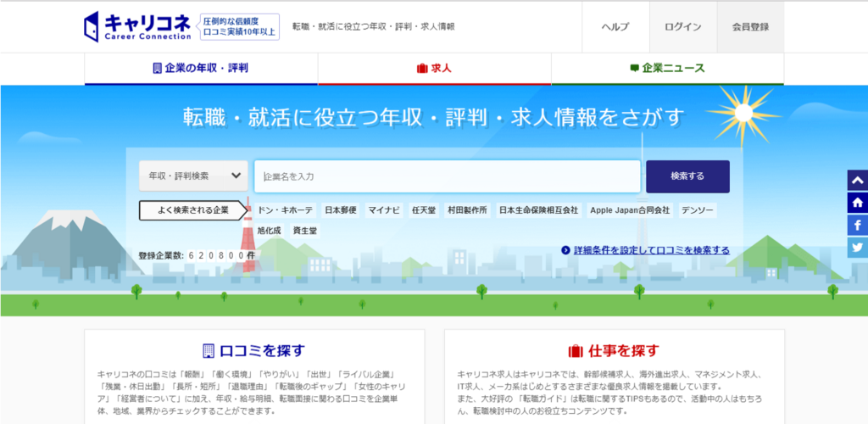Click the よく検索される企業 label
This screenshot has width=868, height=424.
(x=192, y=210)
